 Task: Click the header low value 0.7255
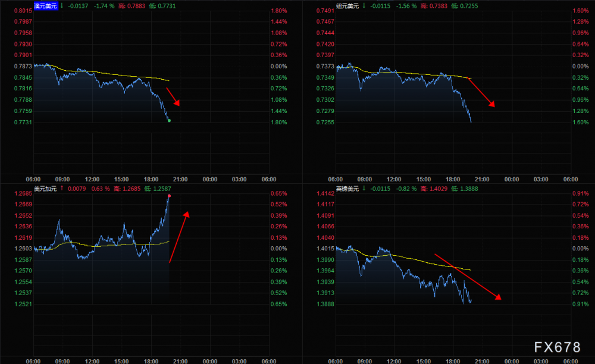click(469, 6)
